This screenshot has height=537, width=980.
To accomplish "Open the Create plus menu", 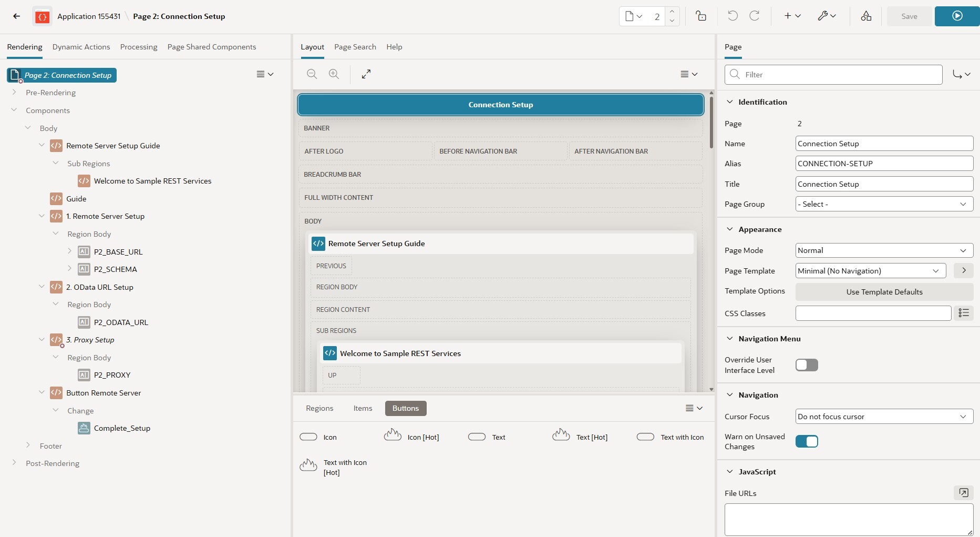I will [x=792, y=16].
